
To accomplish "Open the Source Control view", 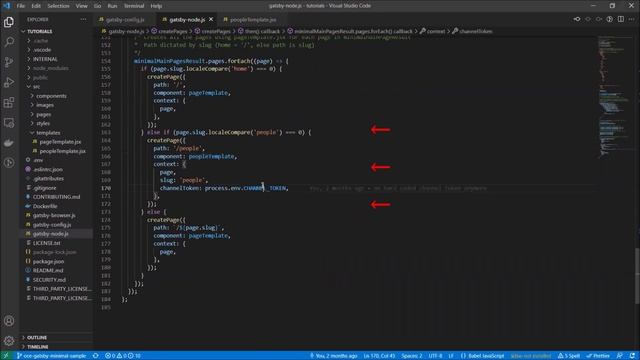I will [x=9, y=62].
